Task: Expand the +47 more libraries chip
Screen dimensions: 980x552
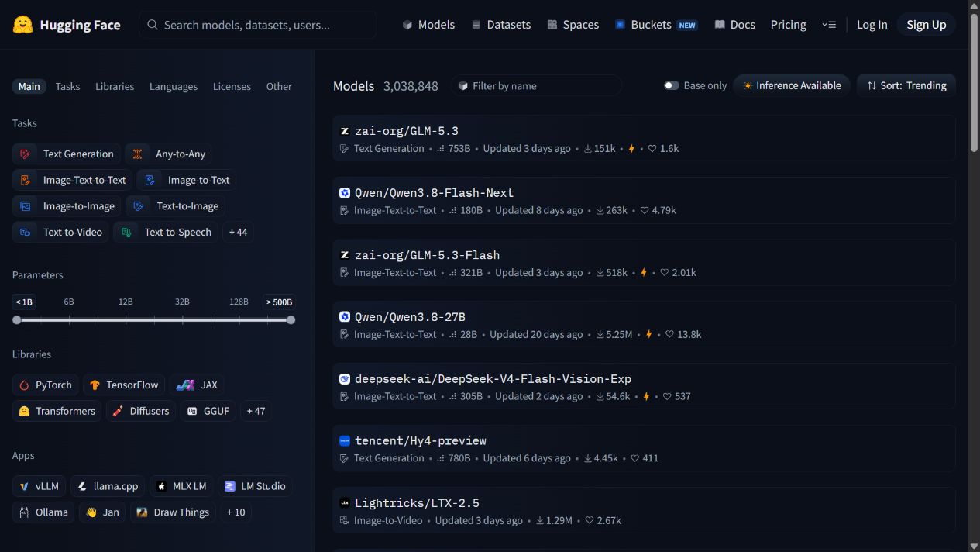Action: pyautogui.click(x=256, y=411)
